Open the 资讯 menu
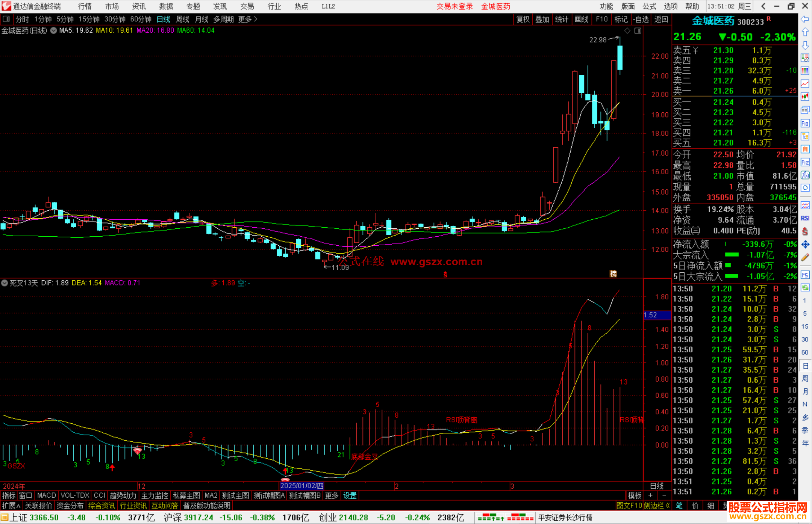Image resolution: width=812 pixels, height=524 pixels. [139, 6]
